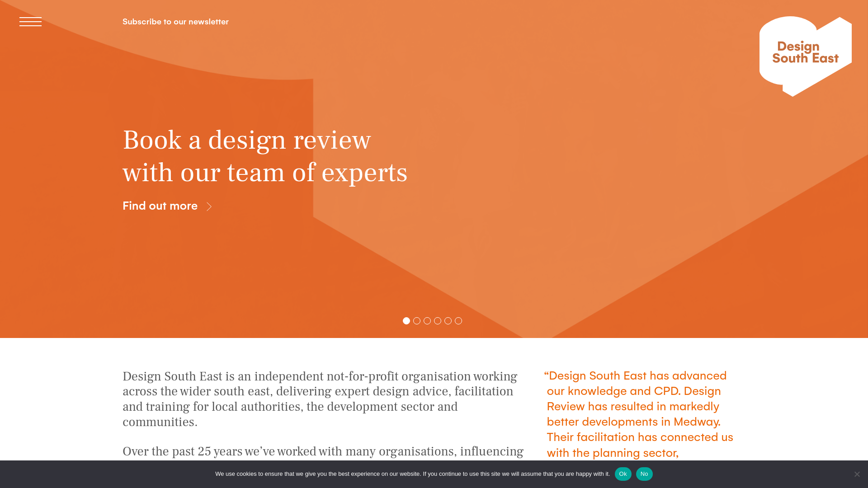Go to the fourth carousel slide dot
The width and height of the screenshot is (868, 488).
(x=438, y=321)
